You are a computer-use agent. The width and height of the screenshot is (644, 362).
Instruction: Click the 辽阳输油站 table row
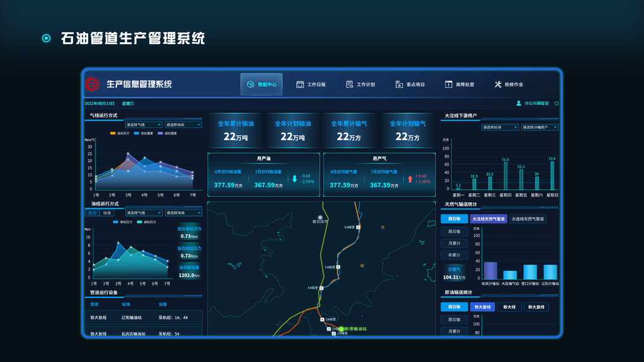(143, 317)
